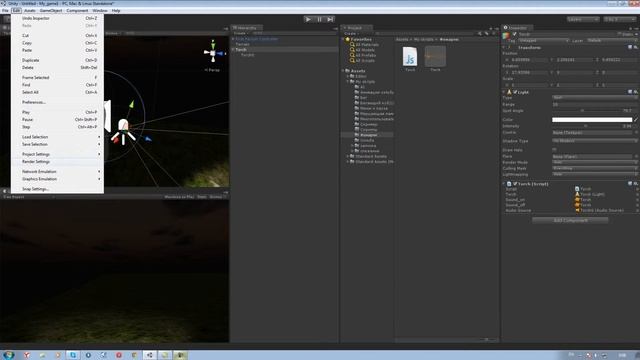Click the Add Component button
This screenshot has height=360, width=640.
[x=570, y=220]
